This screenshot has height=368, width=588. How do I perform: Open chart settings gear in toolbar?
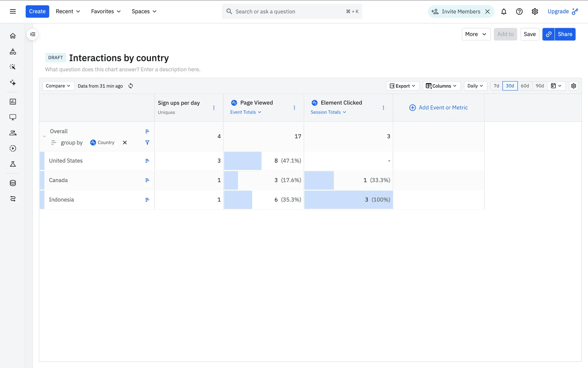(574, 86)
